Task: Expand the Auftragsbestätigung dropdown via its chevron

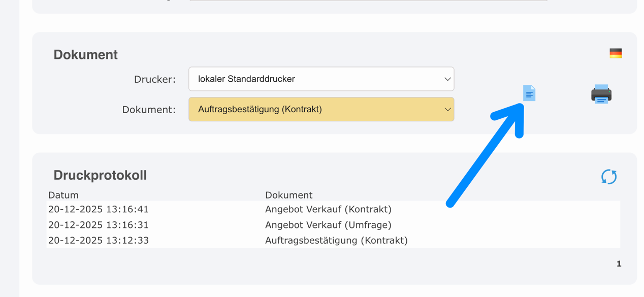Action: pyautogui.click(x=447, y=109)
